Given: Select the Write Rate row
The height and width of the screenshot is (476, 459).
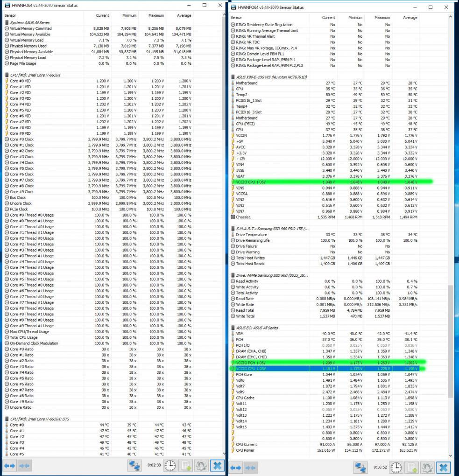Looking at the screenshot, I should (325, 304).
